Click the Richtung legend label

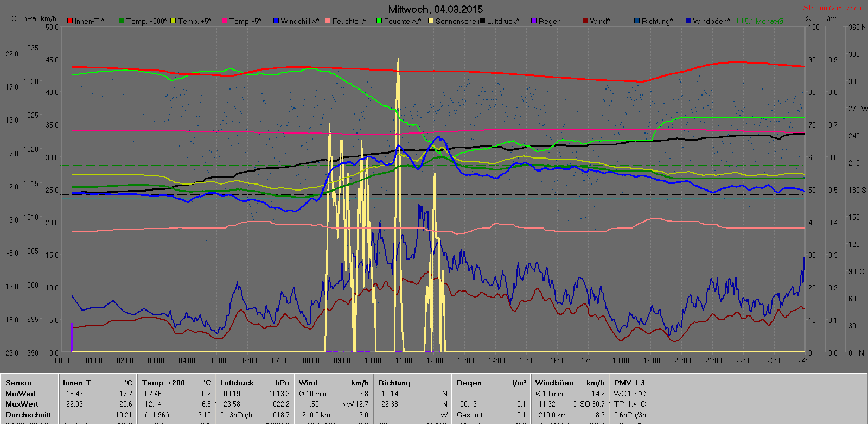click(656, 21)
